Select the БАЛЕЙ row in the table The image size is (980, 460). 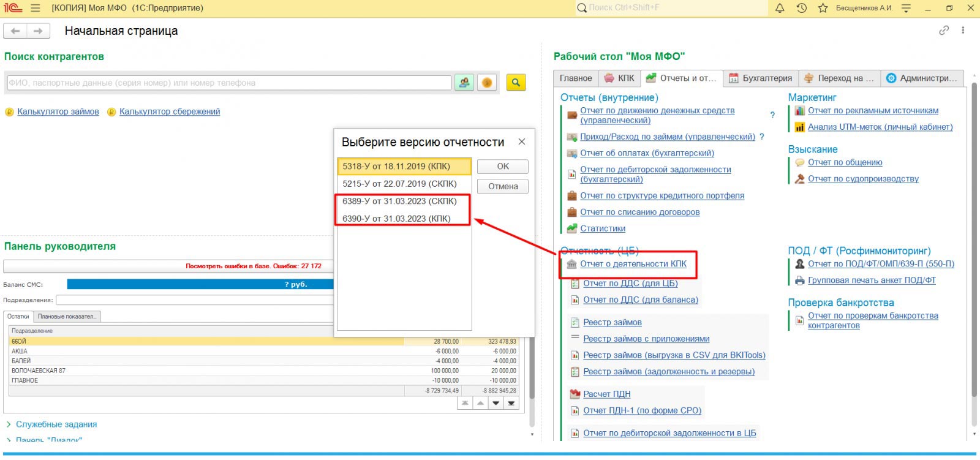(x=265, y=361)
